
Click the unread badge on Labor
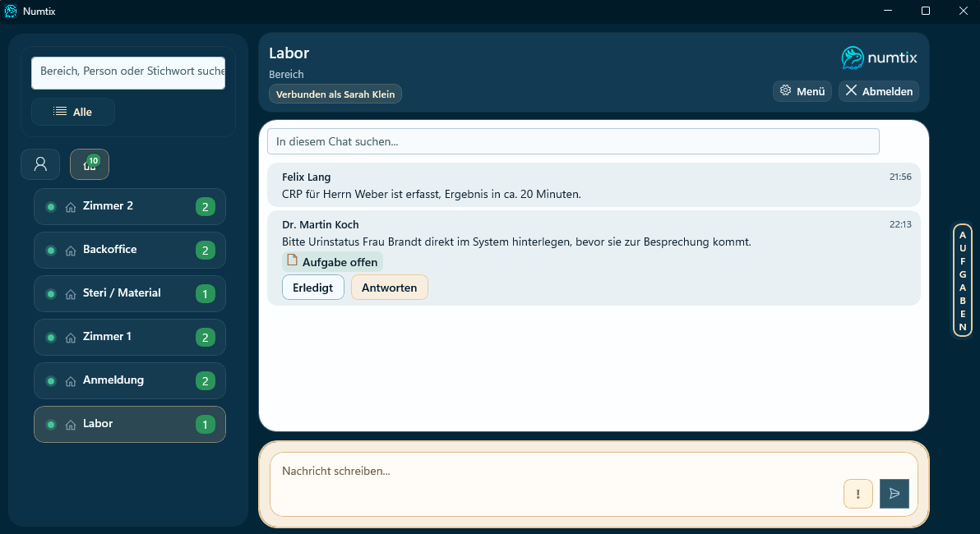pyautogui.click(x=205, y=425)
